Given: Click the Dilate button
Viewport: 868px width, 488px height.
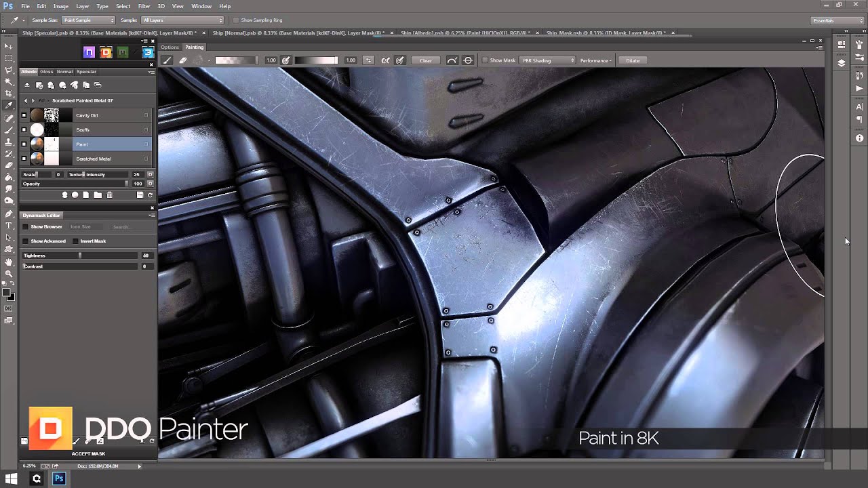Looking at the screenshot, I should coord(633,60).
